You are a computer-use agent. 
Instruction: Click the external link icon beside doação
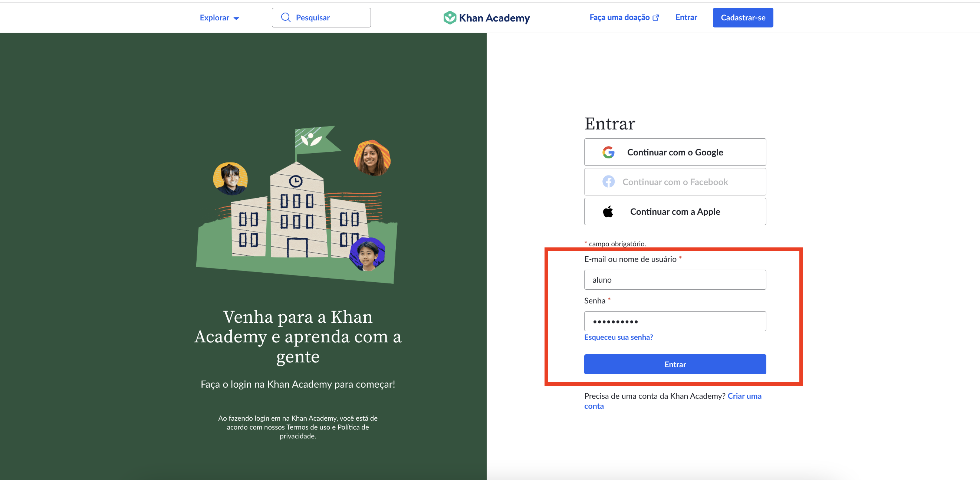[x=655, y=18]
